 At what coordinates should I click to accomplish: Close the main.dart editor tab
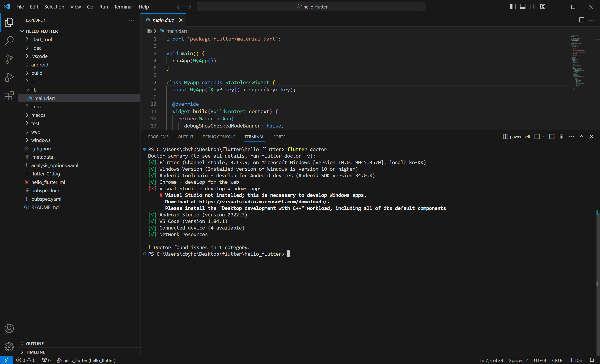pos(181,20)
